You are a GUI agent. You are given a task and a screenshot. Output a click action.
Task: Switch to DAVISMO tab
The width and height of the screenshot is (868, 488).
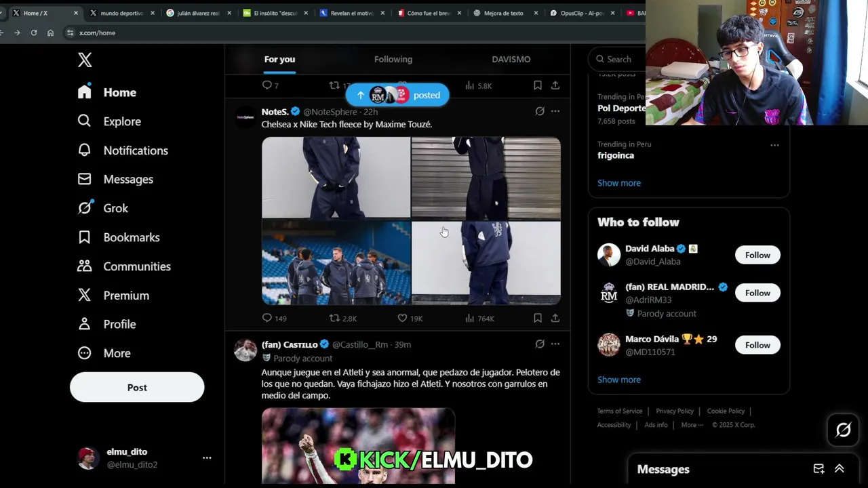click(511, 60)
